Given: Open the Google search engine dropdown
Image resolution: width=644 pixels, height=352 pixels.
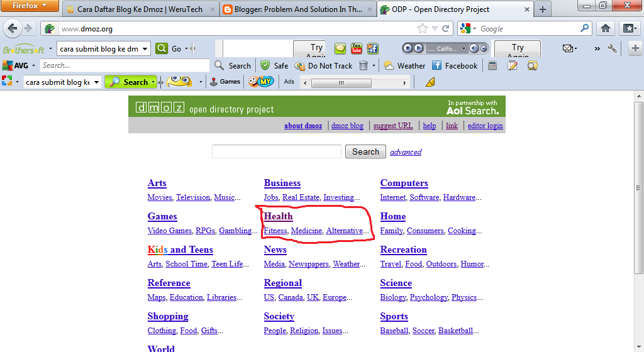Looking at the screenshot, I should (x=474, y=29).
